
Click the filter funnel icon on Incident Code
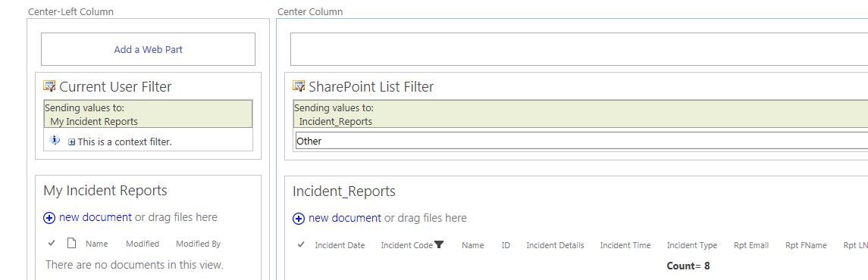point(439,244)
